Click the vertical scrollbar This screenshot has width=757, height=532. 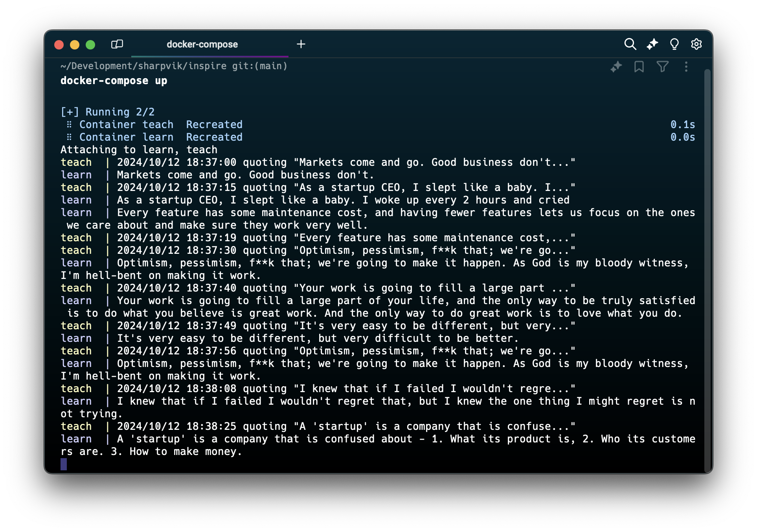[707, 271]
